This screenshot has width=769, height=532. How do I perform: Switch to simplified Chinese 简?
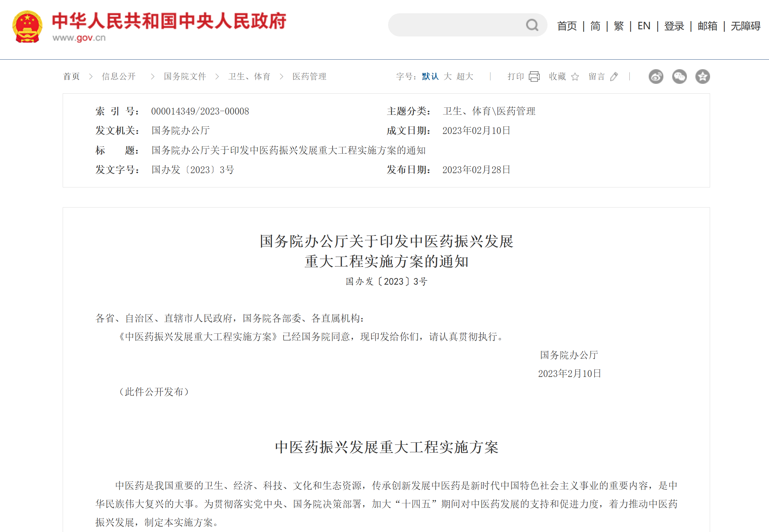click(x=595, y=26)
